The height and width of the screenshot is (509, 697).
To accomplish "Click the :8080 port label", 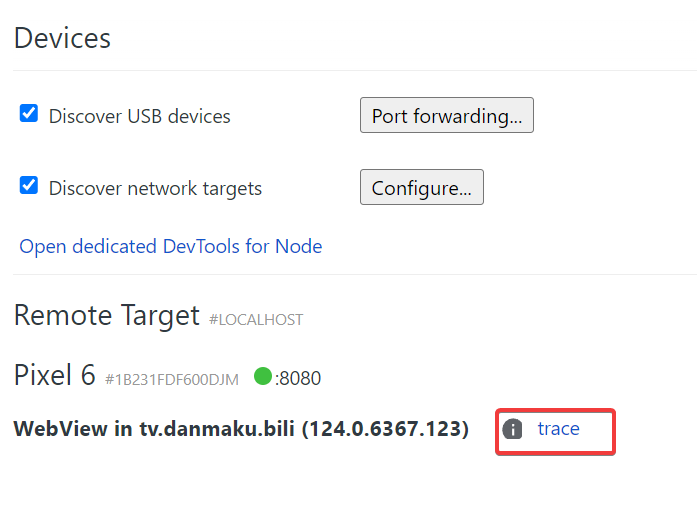I will (297, 379).
